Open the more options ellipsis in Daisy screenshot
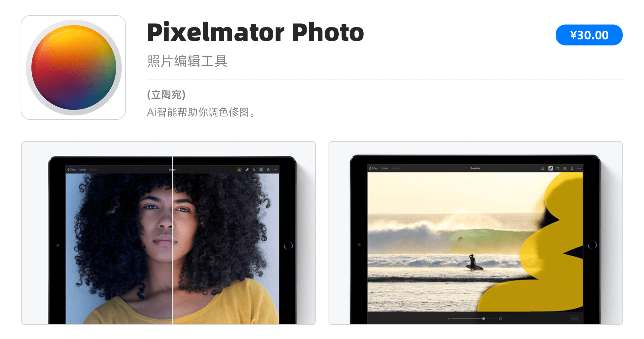 point(275,170)
